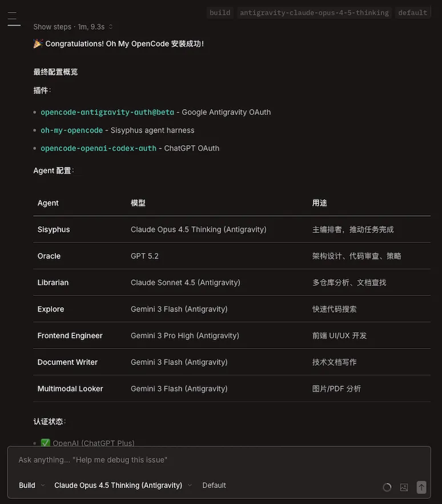Click the Show steps label
Viewport: 442px width, 504px height.
pyautogui.click(x=52, y=27)
